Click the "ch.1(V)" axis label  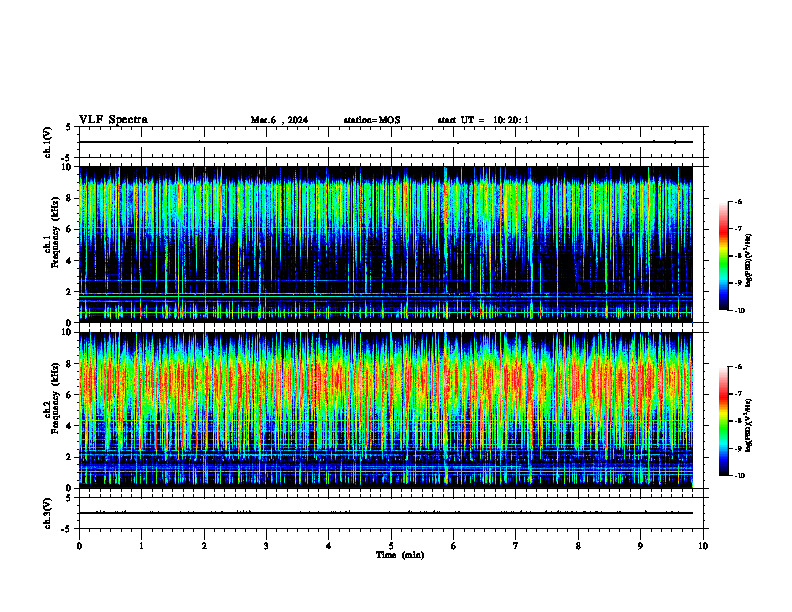click(x=48, y=142)
